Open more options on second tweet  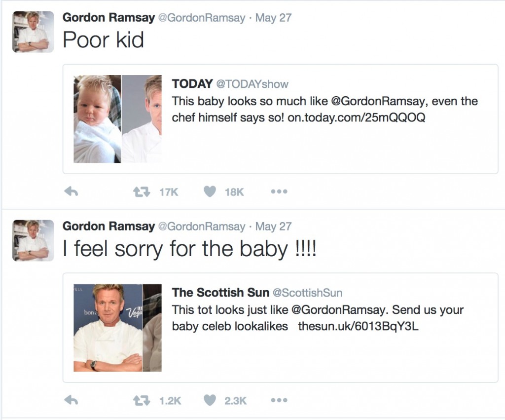coord(279,401)
